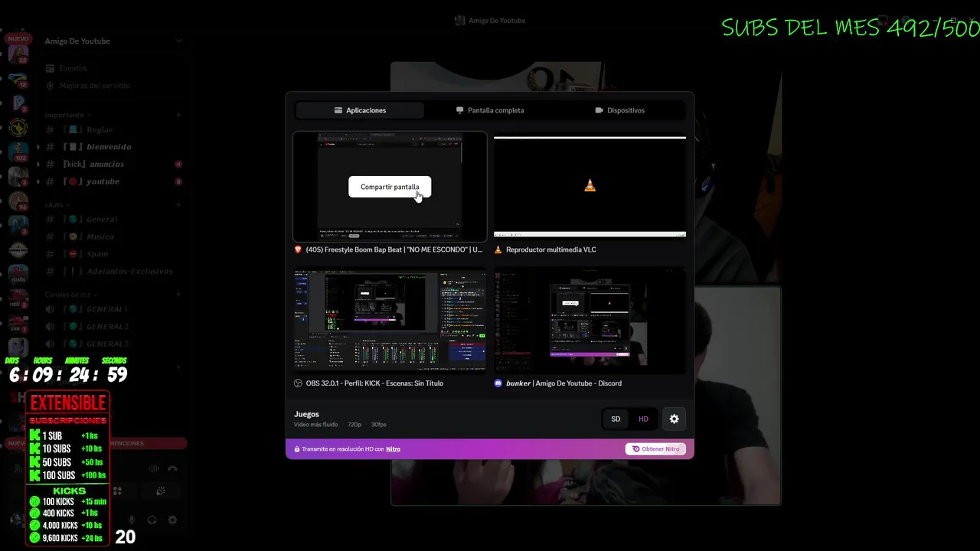Click VLC cone icon beside Reproductor multimedia

click(x=498, y=249)
